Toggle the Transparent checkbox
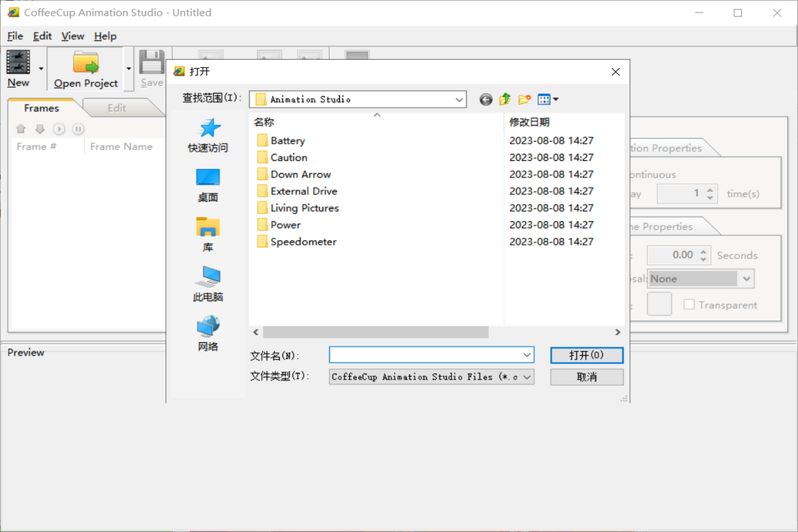 click(689, 304)
